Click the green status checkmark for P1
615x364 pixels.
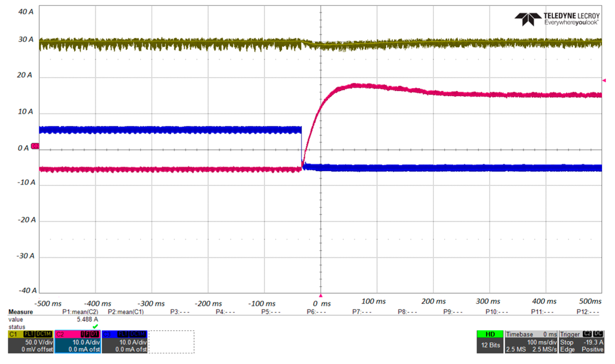(95, 326)
